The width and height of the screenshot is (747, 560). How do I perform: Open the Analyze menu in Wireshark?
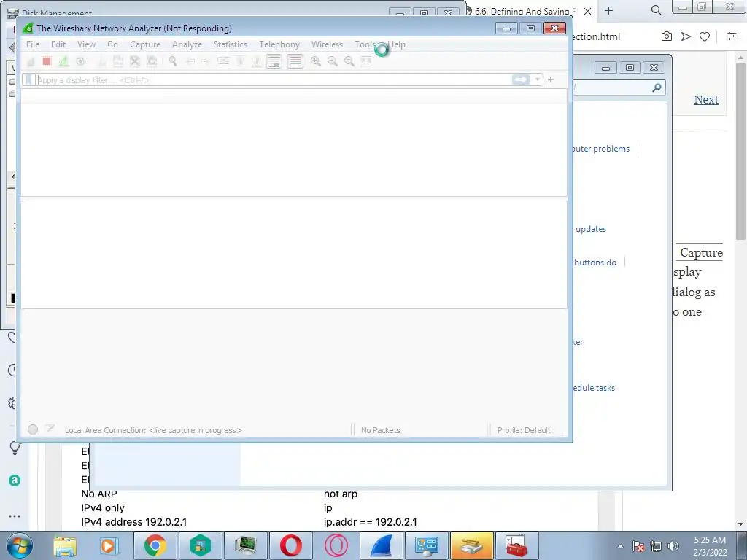[x=187, y=44]
